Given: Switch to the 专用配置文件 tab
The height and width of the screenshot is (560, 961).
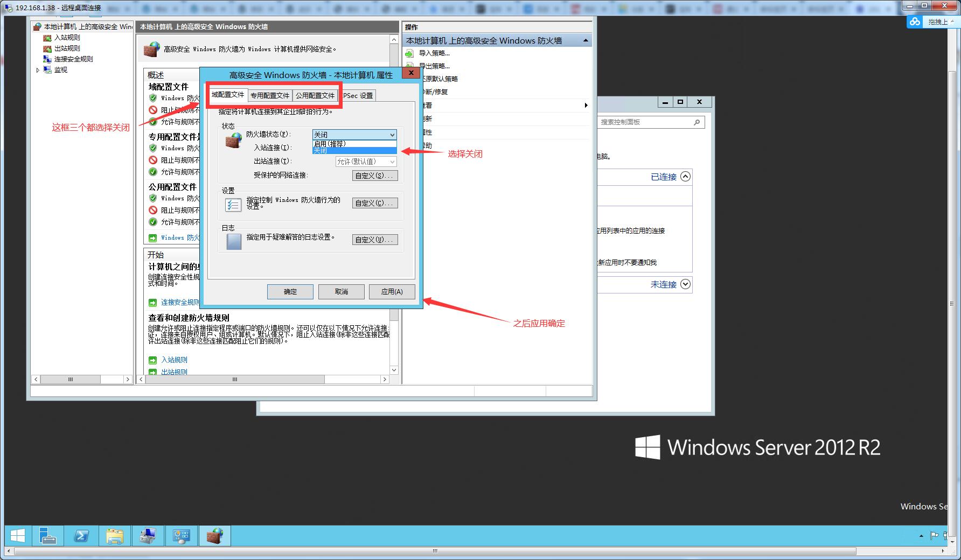Looking at the screenshot, I should point(270,95).
